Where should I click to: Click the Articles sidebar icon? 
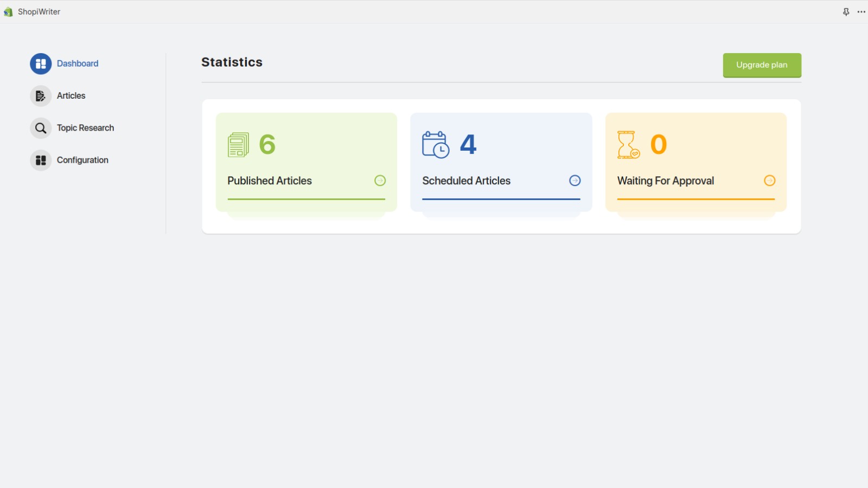coord(41,96)
